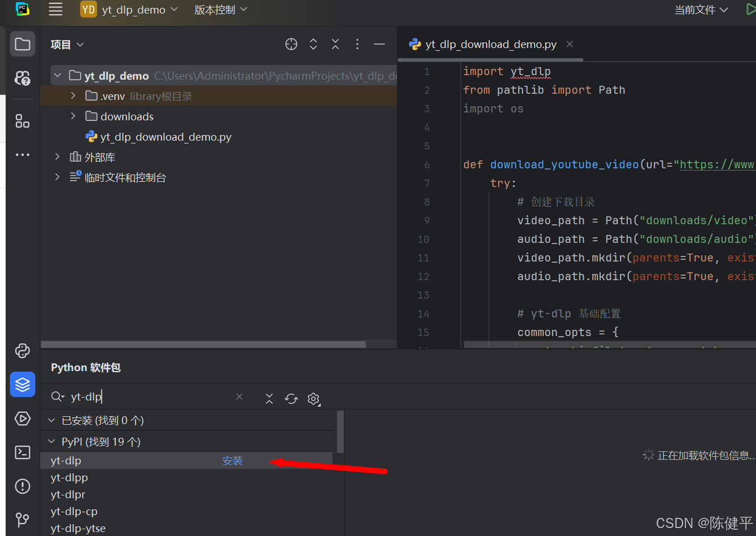Image resolution: width=756 pixels, height=536 pixels.
Task: Collapse the PyPI results group
Action: coord(51,442)
